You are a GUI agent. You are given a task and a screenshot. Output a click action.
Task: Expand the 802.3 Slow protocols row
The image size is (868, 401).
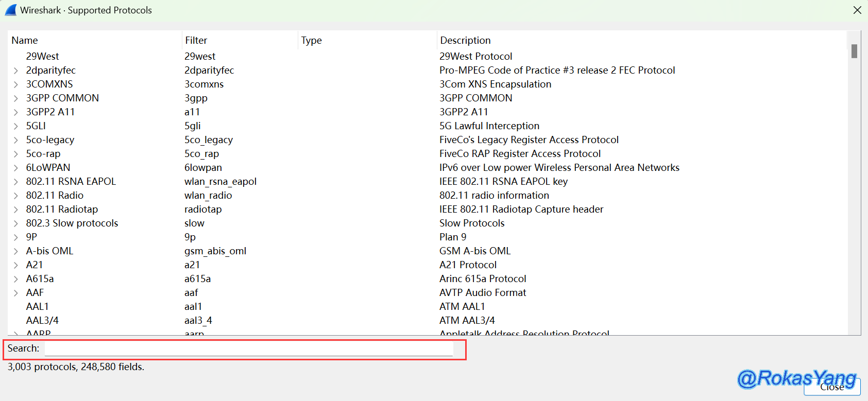[x=16, y=223]
